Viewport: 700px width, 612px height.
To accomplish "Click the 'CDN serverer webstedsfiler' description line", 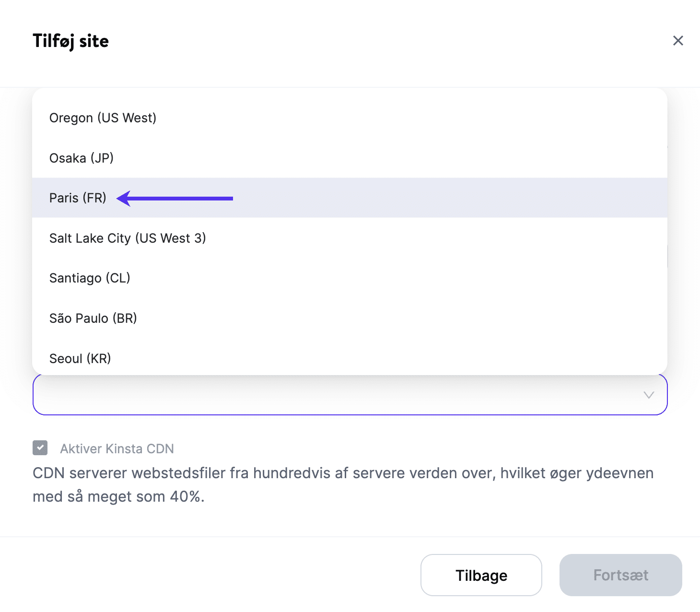I will point(343,473).
